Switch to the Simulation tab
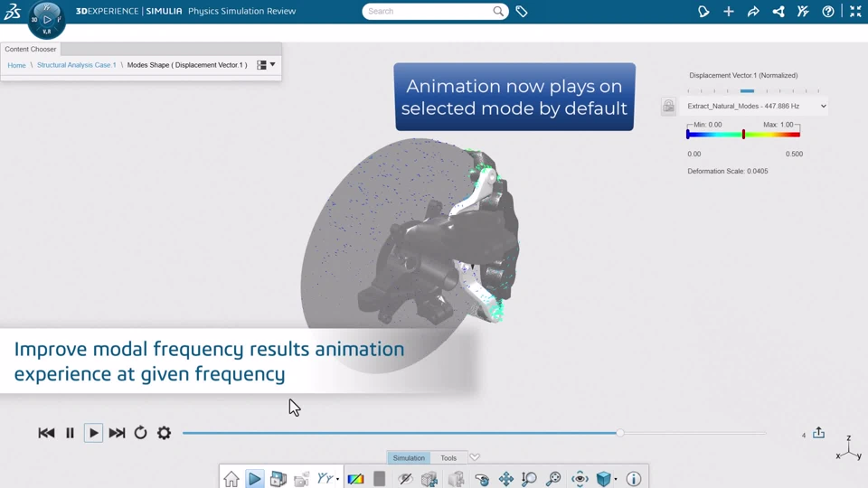The width and height of the screenshot is (868, 488). tap(409, 458)
